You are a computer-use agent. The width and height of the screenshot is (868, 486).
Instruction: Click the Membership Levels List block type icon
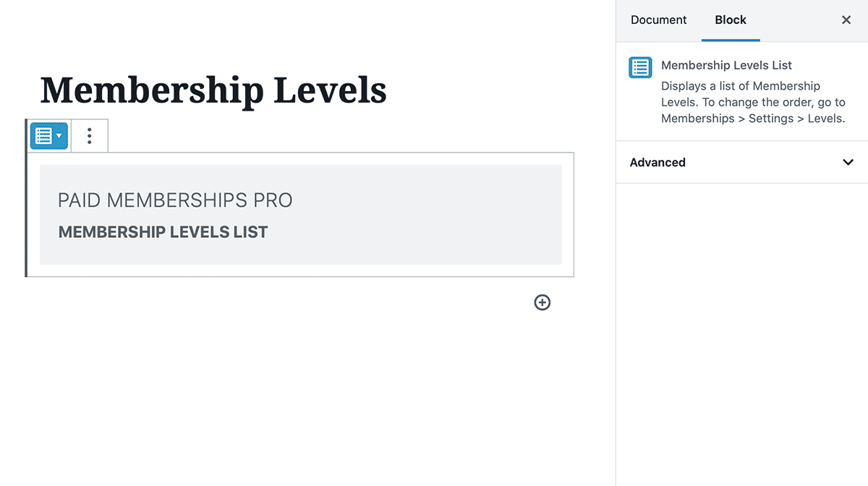pyautogui.click(x=44, y=135)
